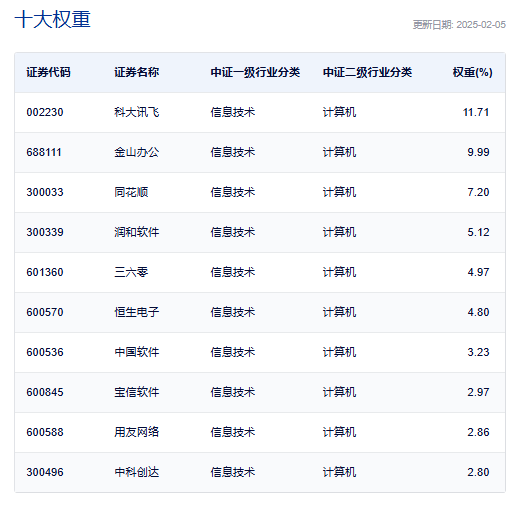Click stock code 300033

click(x=45, y=192)
